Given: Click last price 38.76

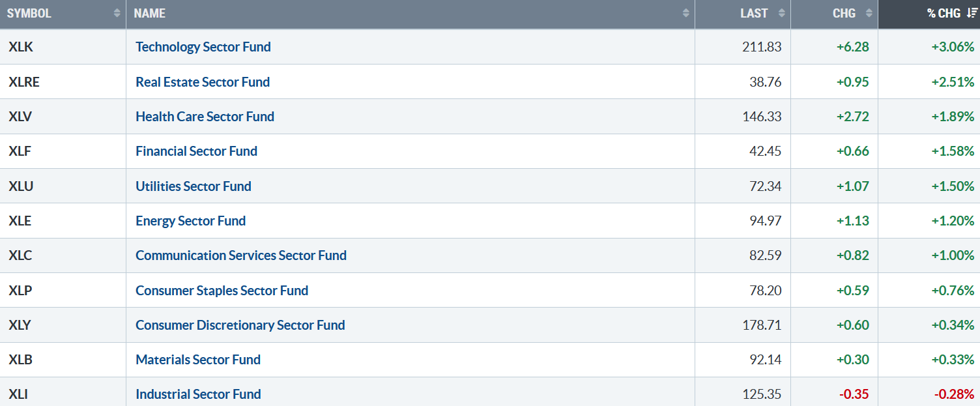Looking at the screenshot, I should point(765,81).
